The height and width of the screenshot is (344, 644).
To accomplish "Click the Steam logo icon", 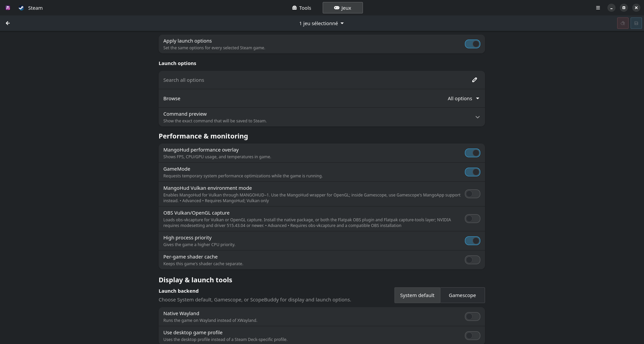I will (21, 8).
